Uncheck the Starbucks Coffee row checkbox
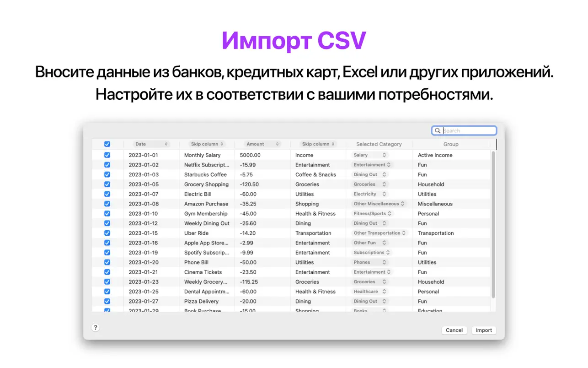This screenshot has width=588, height=368. coord(107,174)
